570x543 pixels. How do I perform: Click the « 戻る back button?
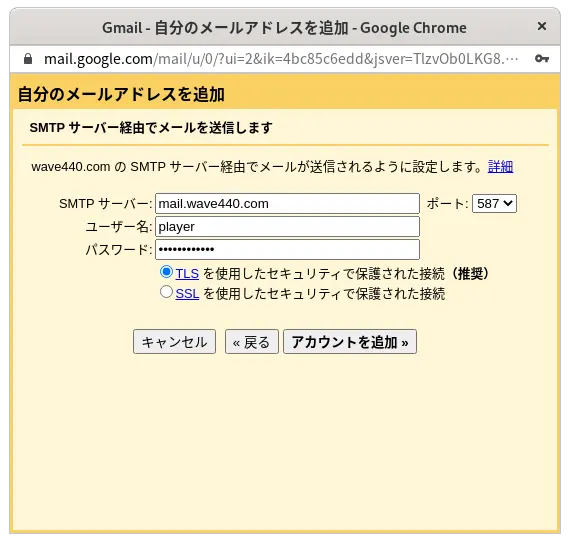coord(252,342)
